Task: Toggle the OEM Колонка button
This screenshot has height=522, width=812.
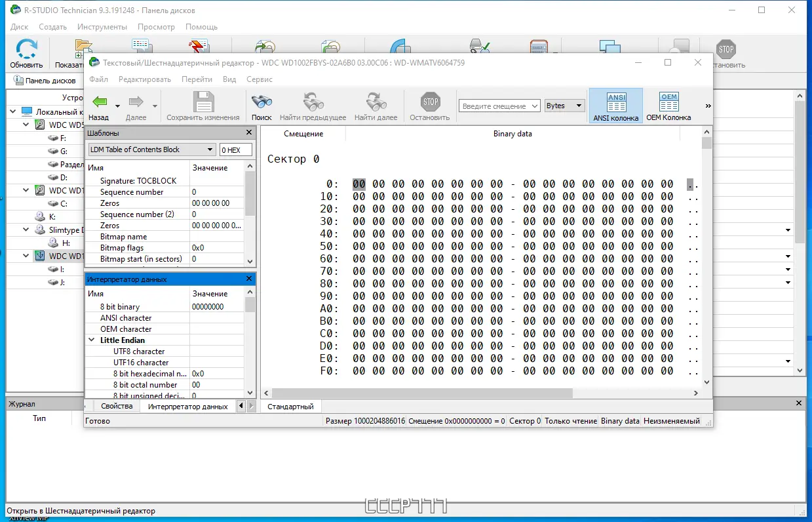Action: pyautogui.click(x=668, y=106)
